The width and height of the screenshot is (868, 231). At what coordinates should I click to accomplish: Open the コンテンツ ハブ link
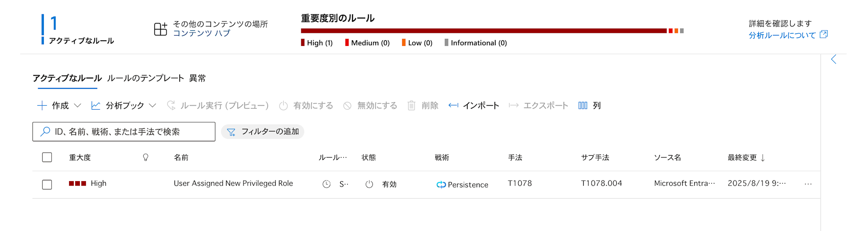pyautogui.click(x=202, y=33)
